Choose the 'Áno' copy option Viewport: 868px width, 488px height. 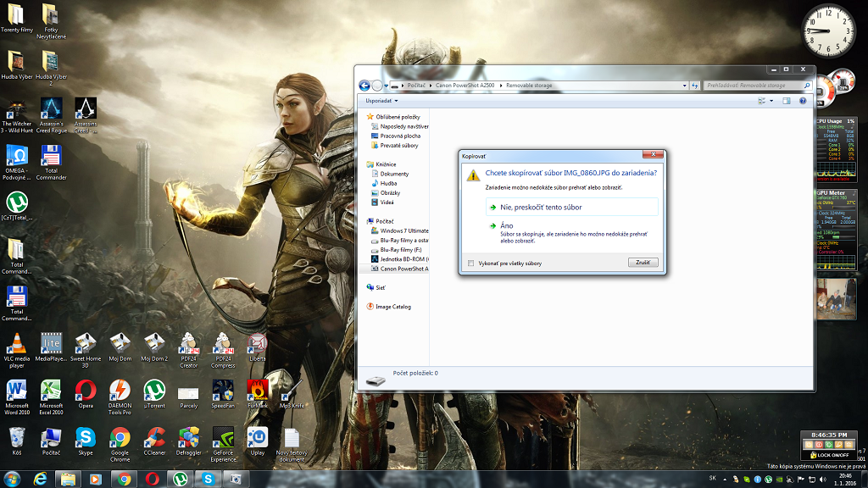coord(507,226)
